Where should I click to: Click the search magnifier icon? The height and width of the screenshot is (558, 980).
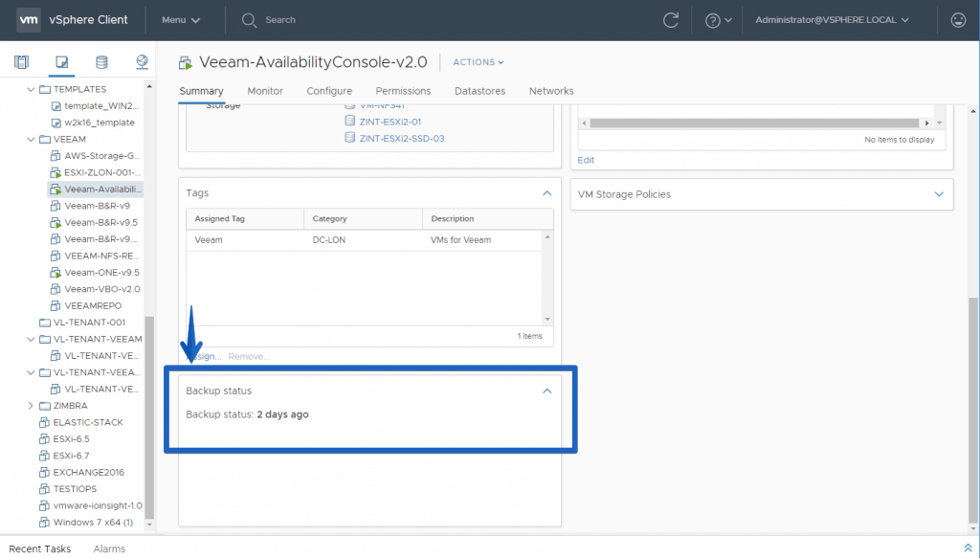(249, 20)
